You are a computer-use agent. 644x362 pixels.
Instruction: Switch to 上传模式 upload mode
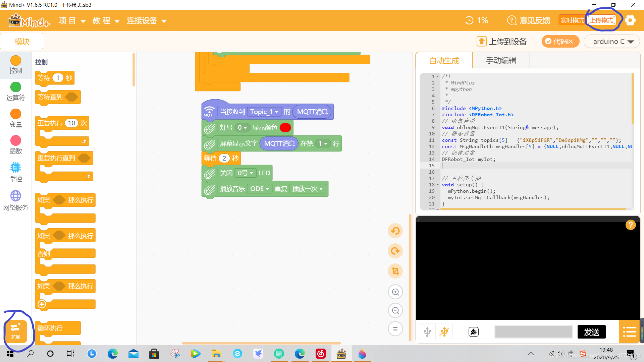tap(602, 20)
